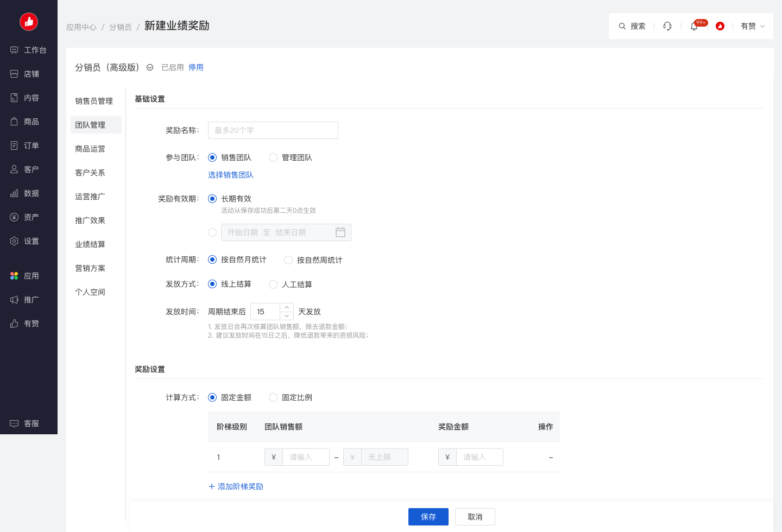The height and width of the screenshot is (532, 782).
Task: Open notifications bell with 99+ badge
Action: point(694,26)
